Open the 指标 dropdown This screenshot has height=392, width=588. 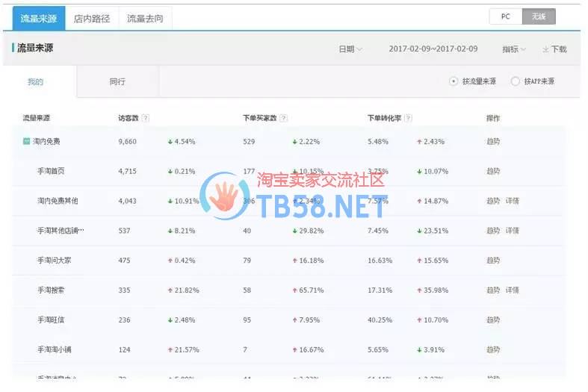513,49
